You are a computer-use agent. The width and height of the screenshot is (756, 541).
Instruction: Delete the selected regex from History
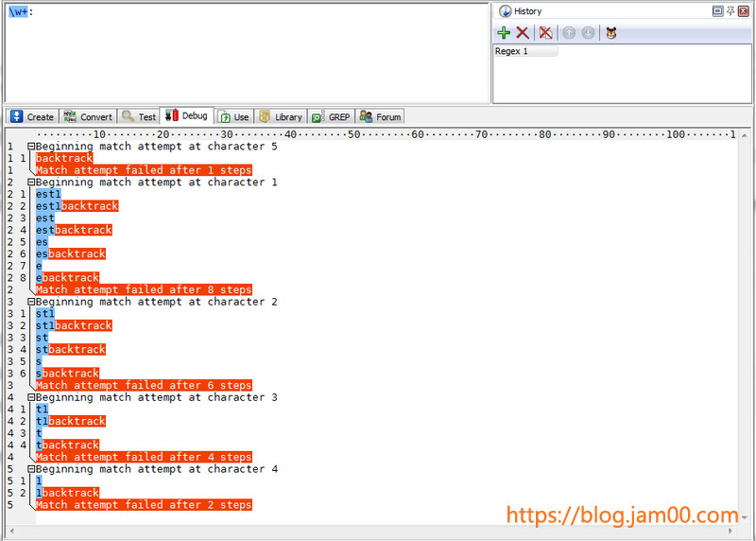click(523, 33)
